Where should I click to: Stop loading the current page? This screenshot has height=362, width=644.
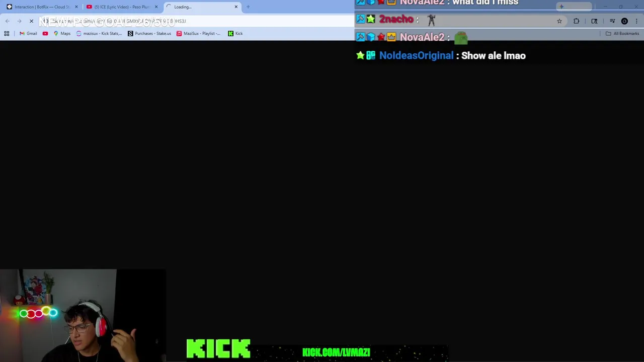click(31, 21)
